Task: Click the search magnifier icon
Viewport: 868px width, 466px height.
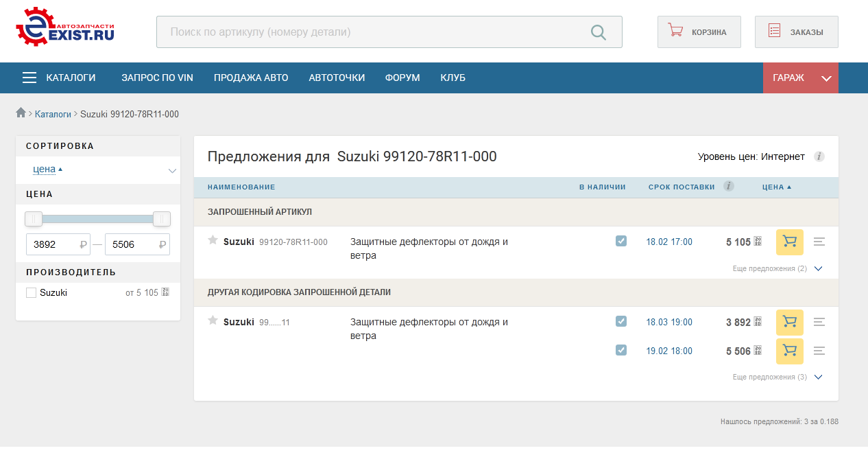Action: (x=598, y=32)
